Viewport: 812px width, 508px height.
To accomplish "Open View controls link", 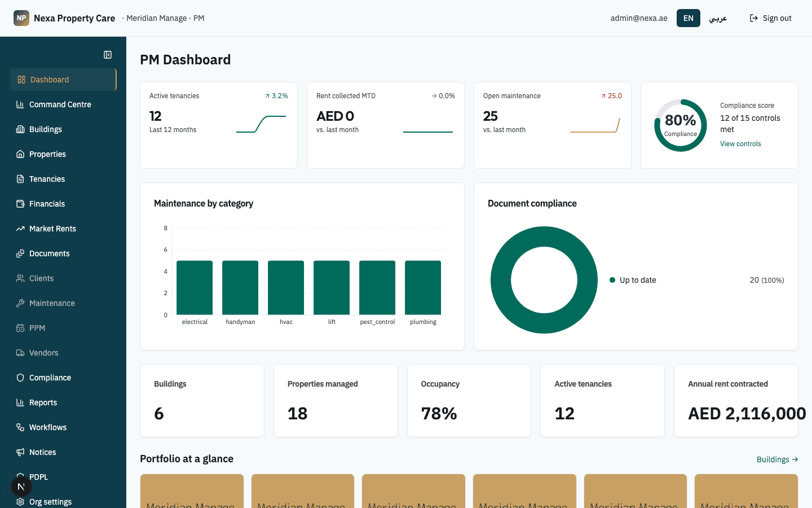I will 740,144.
